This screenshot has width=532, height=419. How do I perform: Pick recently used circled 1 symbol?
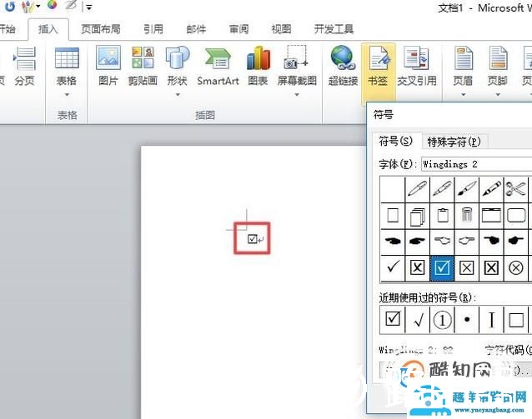tap(442, 319)
